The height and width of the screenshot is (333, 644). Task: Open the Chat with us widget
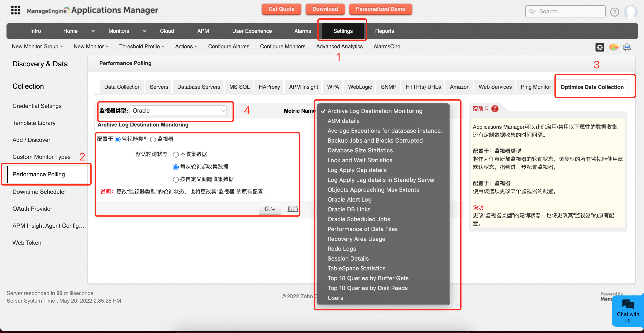click(x=627, y=311)
